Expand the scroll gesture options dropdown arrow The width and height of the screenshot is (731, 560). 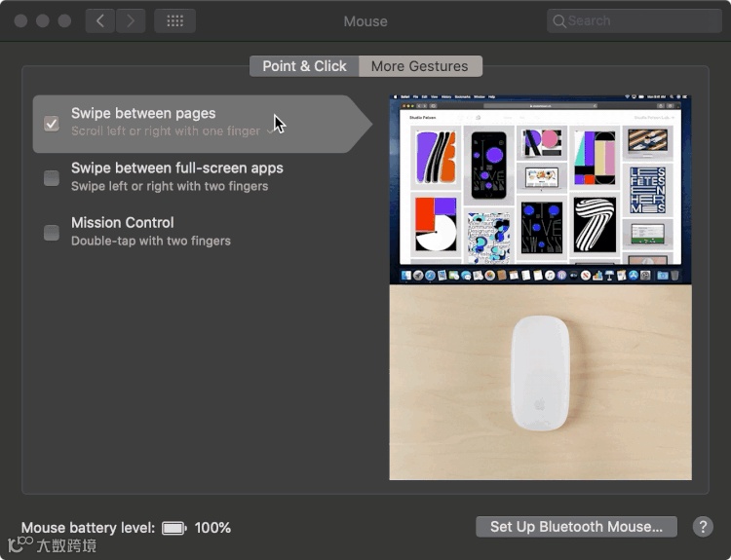270,131
